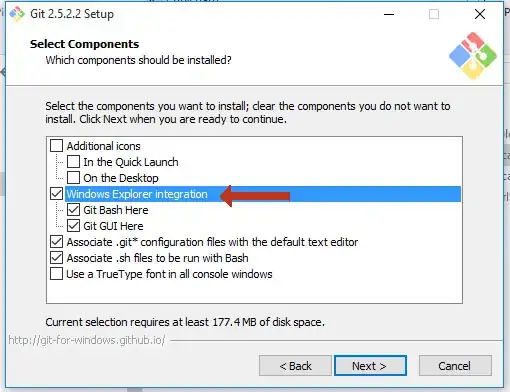This screenshot has width=510, height=392.
Task: Check the On the Desktop option
Action: (73, 178)
